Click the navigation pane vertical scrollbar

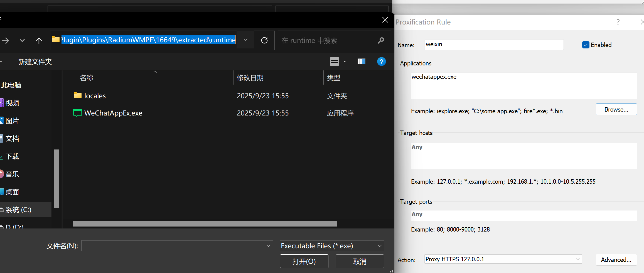point(56,179)
